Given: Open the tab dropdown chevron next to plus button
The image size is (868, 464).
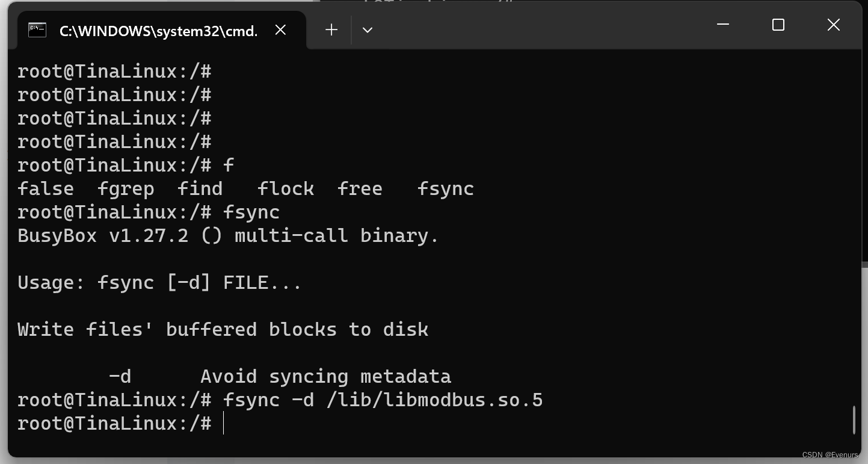Looking at the screenshot, I should pyautogui.click(x=367, y=29).
